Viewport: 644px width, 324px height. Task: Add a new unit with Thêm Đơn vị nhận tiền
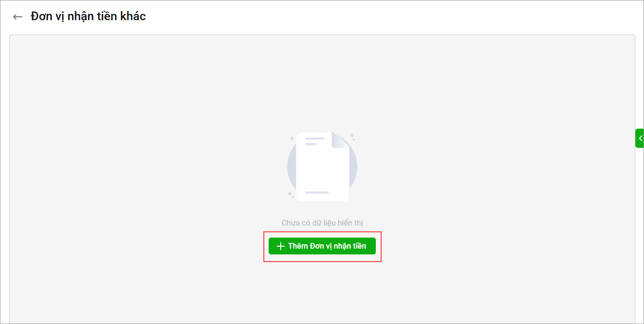[322, 246]
